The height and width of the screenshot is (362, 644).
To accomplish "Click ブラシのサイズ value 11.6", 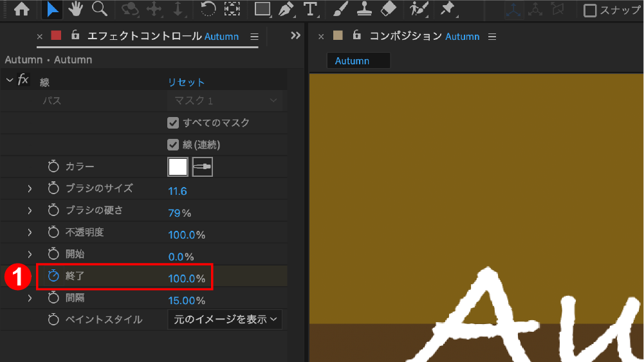I will click(178, 191).
